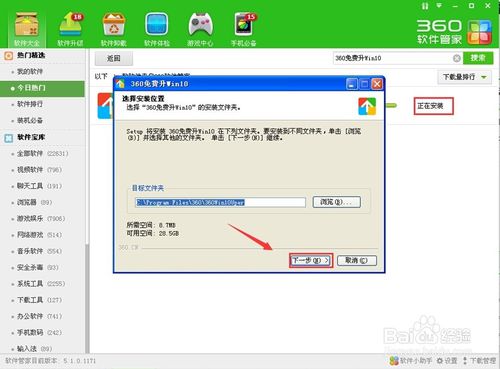The image size is (500, 369).
Task: Open the 游戏中心 game center icon
Action: [x=200, y=28]
